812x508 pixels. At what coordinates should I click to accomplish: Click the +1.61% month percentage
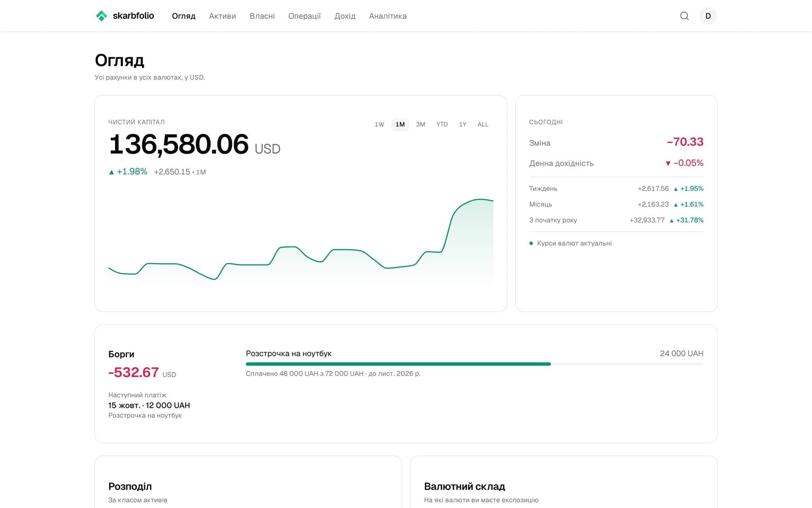pyautogui.click(x=692, y=204)
